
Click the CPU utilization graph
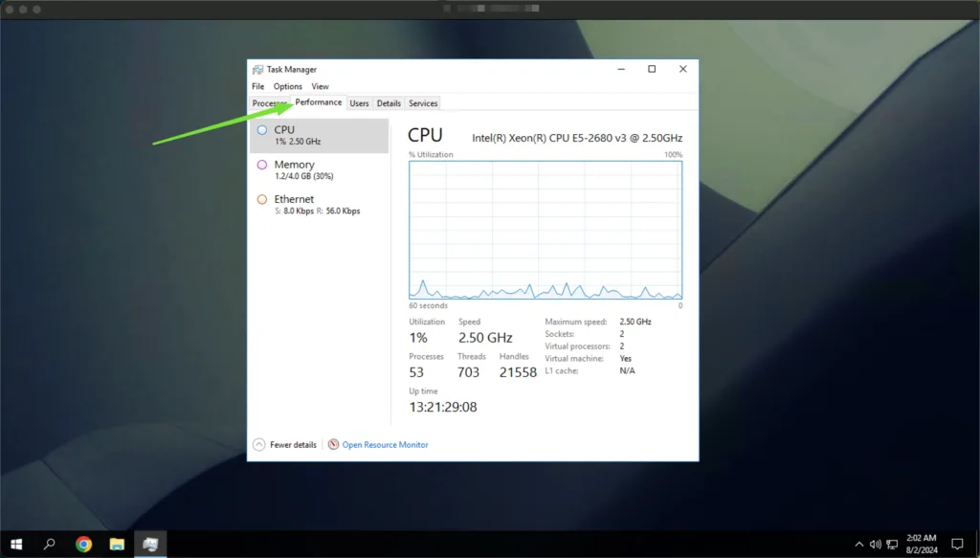[546, 230]
